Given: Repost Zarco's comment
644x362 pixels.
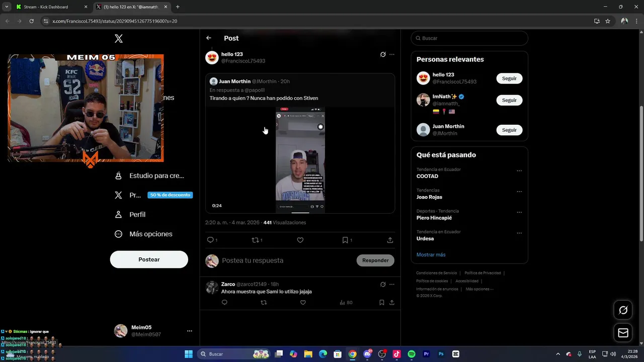Looking at the screenshot, I should coord(264,303).
